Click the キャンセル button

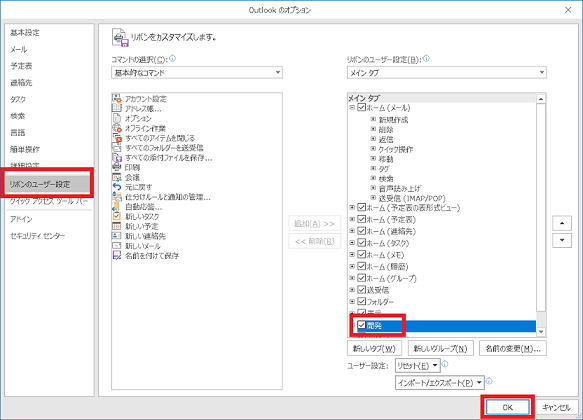tap(556, 407)
